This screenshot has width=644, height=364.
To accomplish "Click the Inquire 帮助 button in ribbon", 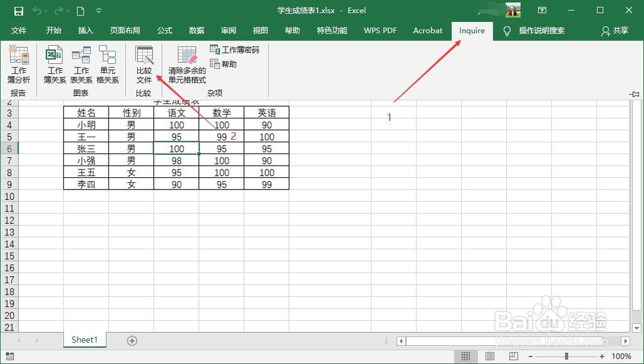I will coord(223,64).
